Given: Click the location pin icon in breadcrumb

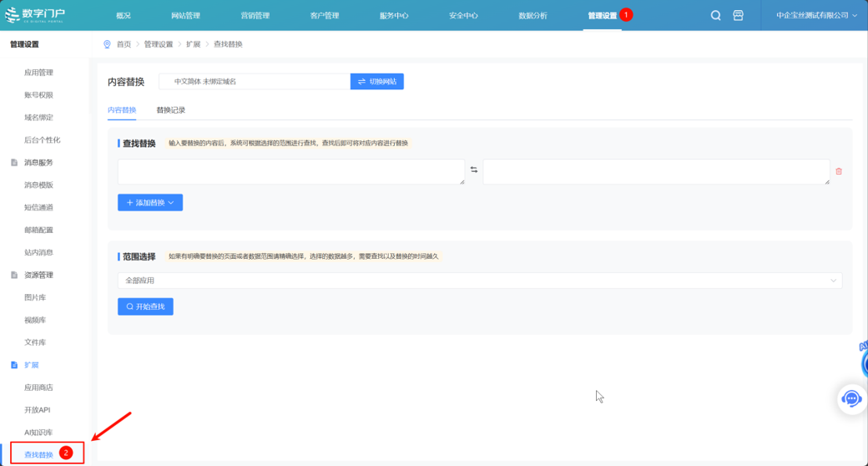Looking at the screenshot, I should (x=107, y=44).
